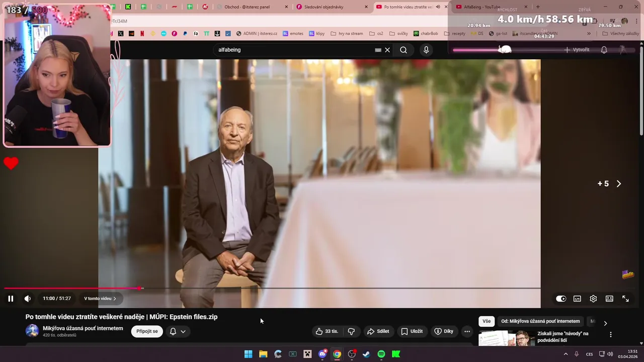Expand the 'hry na stream' bookmark folder
Screen dimensions: 644x362
tap(347, 34)
